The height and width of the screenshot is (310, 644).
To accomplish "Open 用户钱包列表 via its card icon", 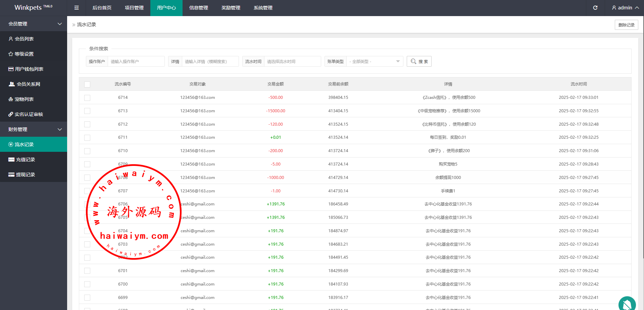I will point(11,69).
